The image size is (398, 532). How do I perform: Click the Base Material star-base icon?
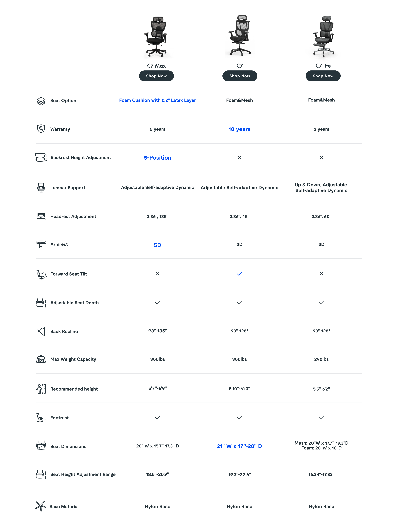click(41, 506)
